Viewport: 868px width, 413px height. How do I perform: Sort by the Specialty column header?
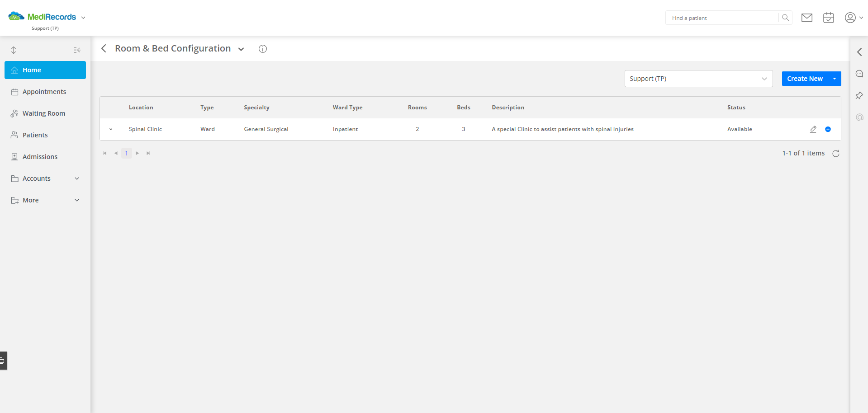pos(256,108)
